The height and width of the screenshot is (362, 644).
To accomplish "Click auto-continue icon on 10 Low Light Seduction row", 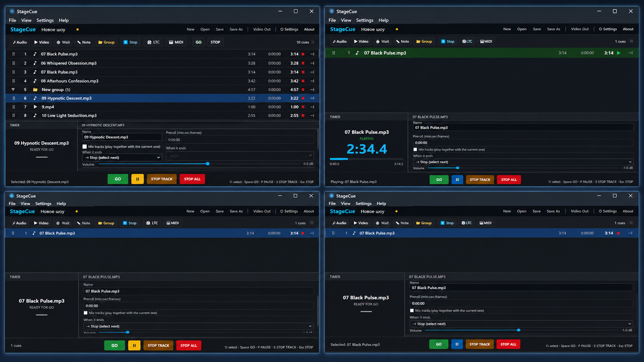I will click(x=312, y=115).
